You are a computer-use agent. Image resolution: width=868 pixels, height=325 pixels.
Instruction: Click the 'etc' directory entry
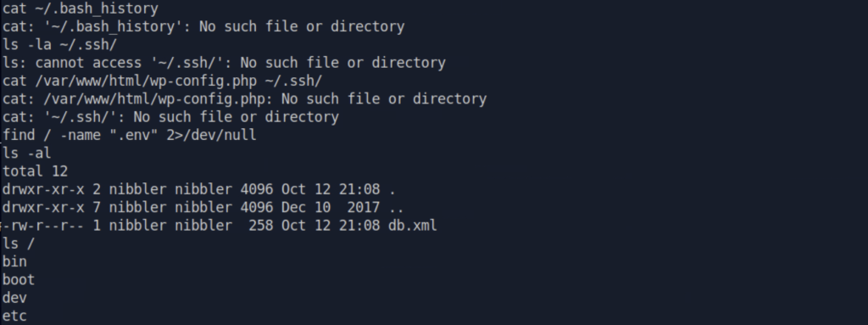(x=14, y=317)
